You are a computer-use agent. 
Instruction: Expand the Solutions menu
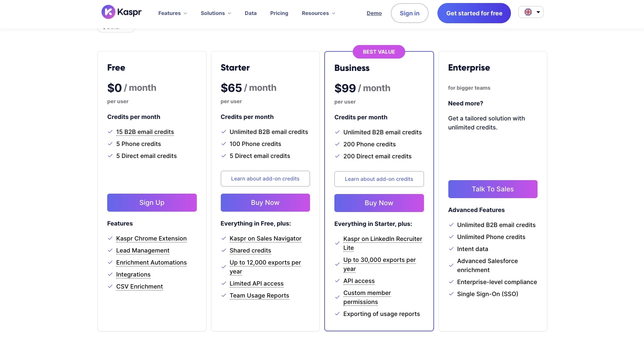216,13
